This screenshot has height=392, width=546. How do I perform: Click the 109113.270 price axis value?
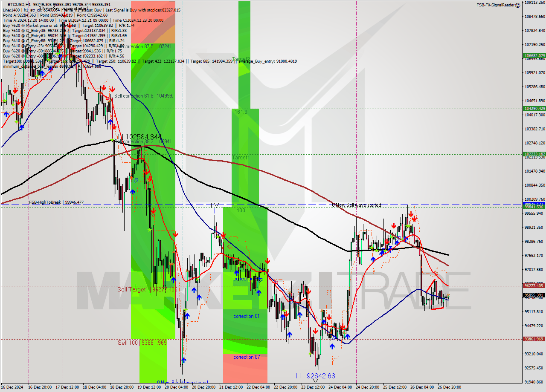point(534,2)
